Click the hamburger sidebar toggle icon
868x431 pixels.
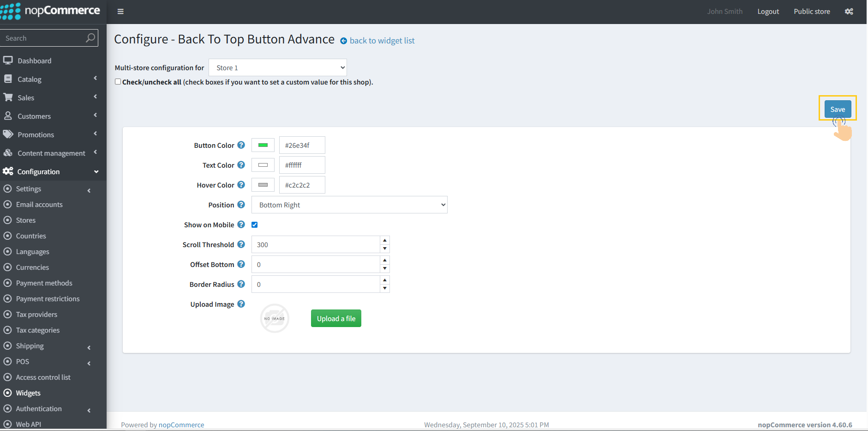tap(120, 12)
